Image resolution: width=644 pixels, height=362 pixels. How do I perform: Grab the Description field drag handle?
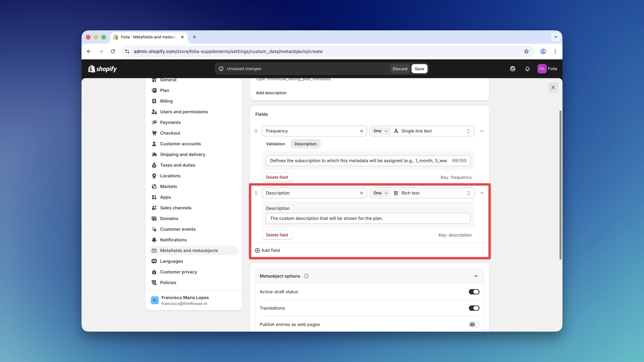(x=256, y=193)
